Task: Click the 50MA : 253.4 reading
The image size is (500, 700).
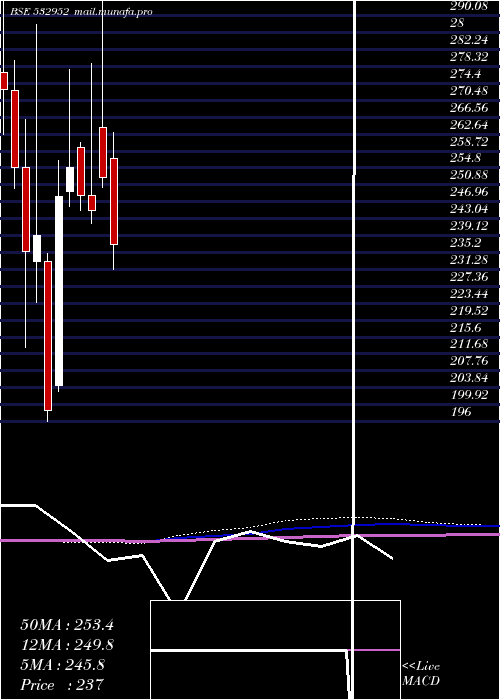Action: 67,625
